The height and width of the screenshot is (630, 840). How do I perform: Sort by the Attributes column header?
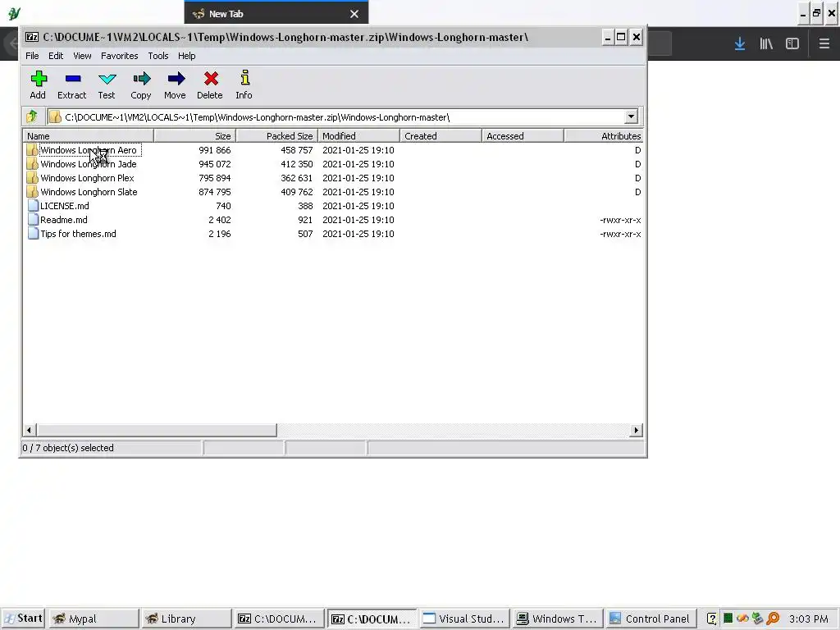[x=604, y=136]
